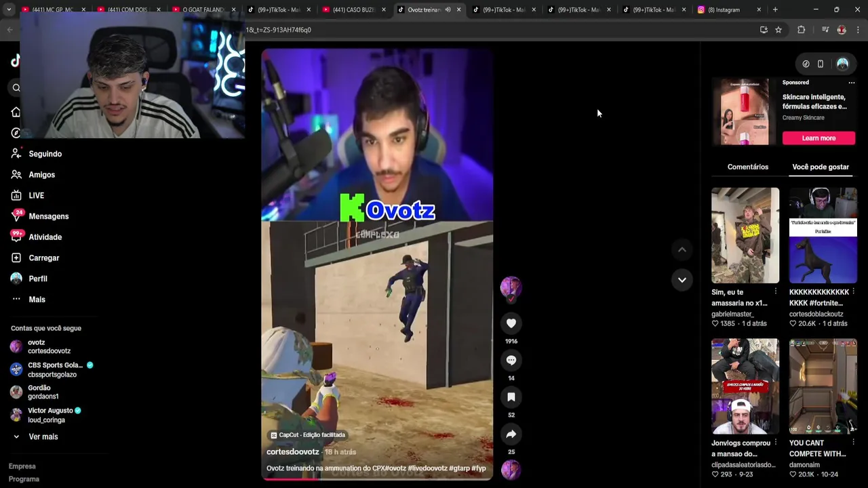Go to previous video with up arrow
The image size is (868, 488).
682,249
